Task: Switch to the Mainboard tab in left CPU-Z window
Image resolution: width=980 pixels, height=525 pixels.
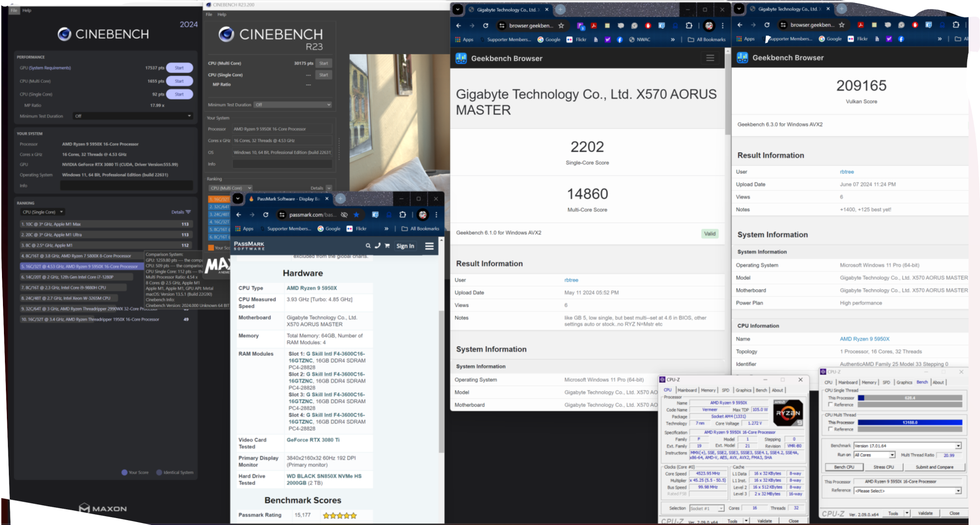Action: coord(687,391)
